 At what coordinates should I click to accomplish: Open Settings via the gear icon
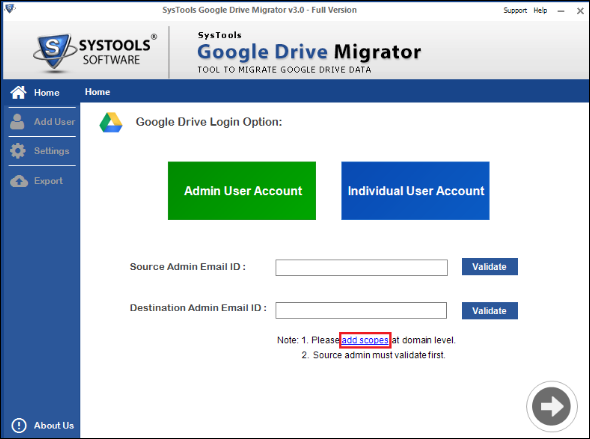tap(18, 151)
